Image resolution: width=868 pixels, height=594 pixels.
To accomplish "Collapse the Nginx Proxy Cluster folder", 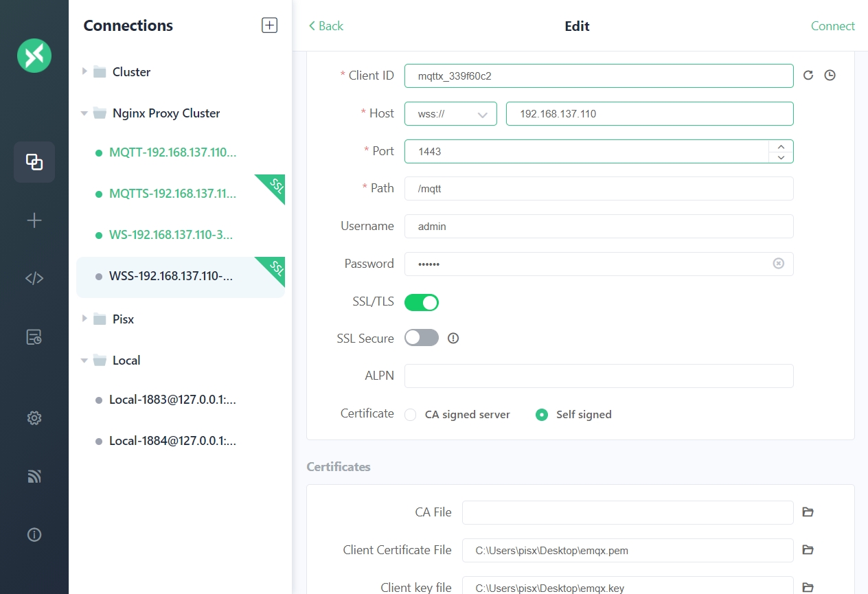I will [x=85, y=113].
